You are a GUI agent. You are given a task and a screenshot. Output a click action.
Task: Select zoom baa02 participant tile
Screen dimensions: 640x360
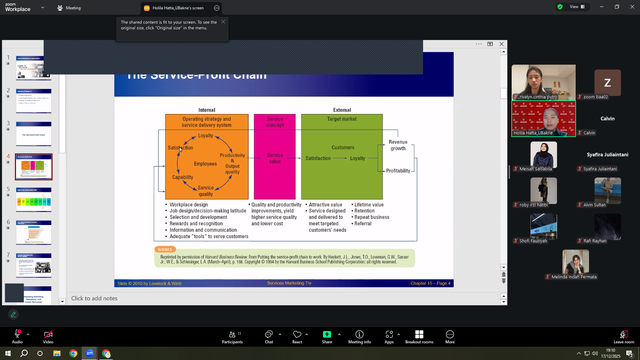(x=607, y=83)
